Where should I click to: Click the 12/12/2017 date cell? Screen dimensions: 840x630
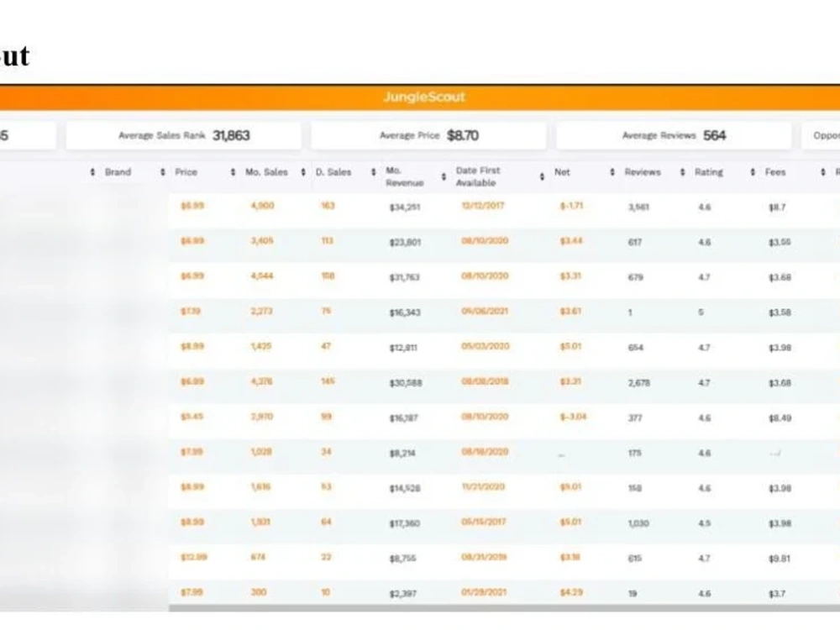click(483, 206)
